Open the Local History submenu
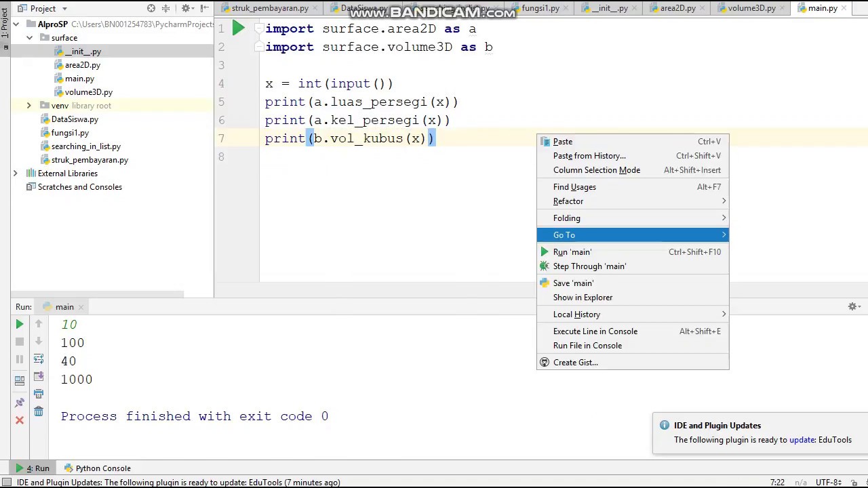The image size is (868, 488). click(x=633, y=314)
